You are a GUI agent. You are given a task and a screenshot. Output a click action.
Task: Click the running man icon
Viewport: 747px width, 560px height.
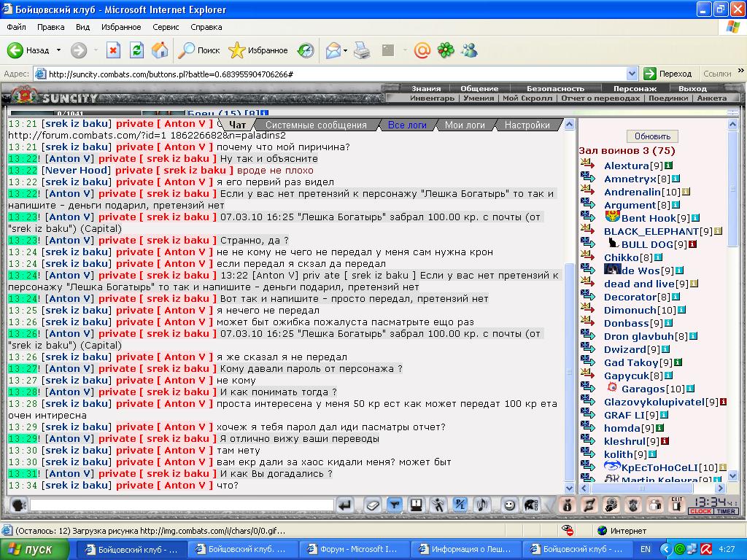coord(438,505)
